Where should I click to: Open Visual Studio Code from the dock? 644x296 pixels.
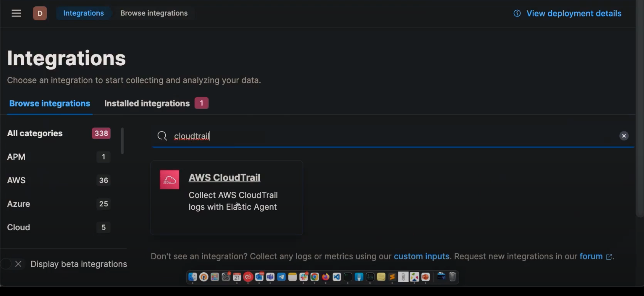337,277
